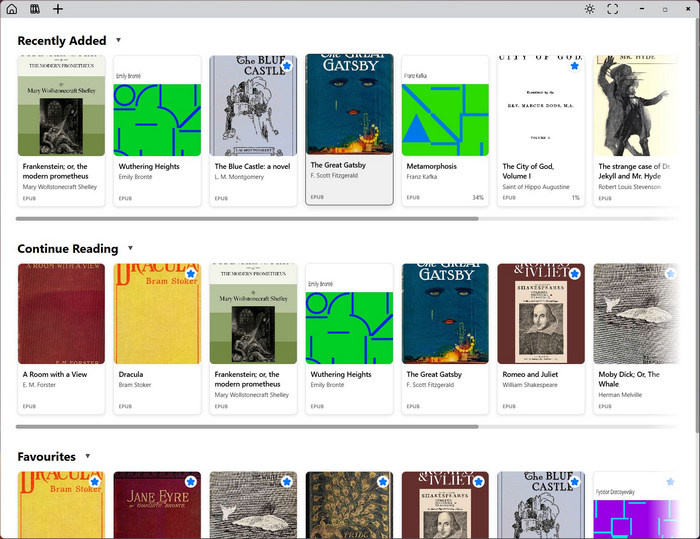Toggle the Romeo and Juliet favourite star in Continue Reading
Screen dimensions: 700x539
pyautogui.click(x=575, y=273)
